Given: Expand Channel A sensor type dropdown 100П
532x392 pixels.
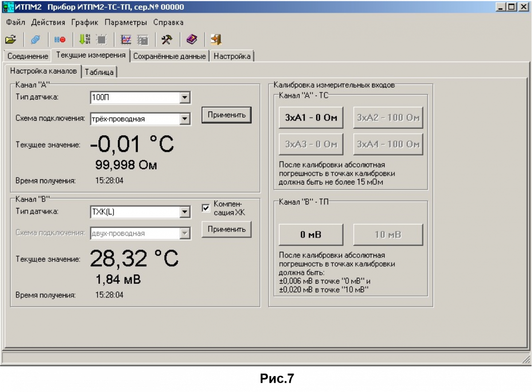Looking at the screenshot, I should 185,98.
